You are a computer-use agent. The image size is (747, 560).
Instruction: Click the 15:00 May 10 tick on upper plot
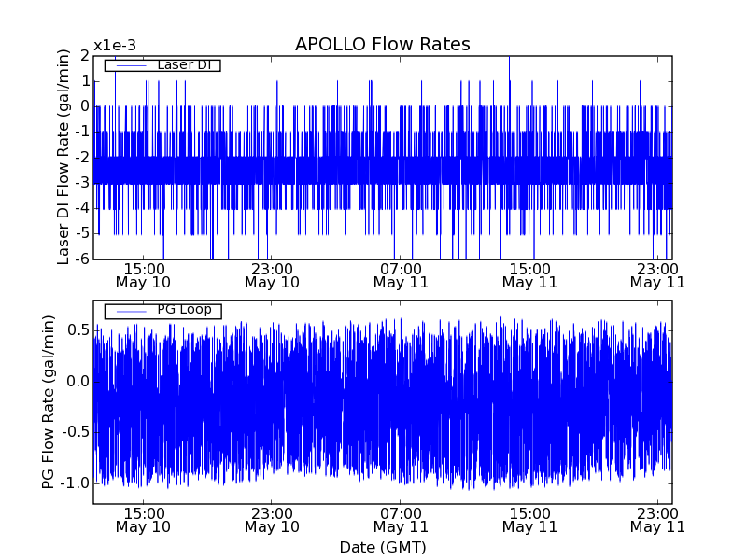click(x=143, y=274)
